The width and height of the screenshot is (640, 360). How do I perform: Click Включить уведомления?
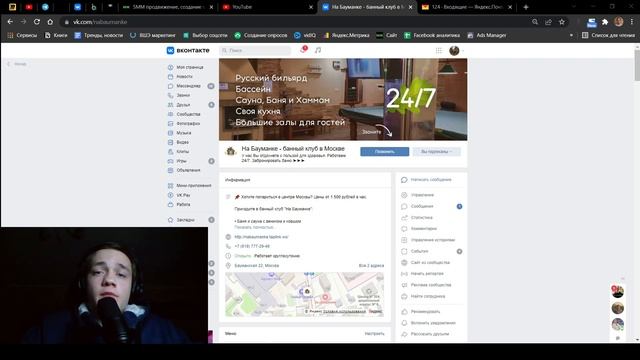(428, 323)
